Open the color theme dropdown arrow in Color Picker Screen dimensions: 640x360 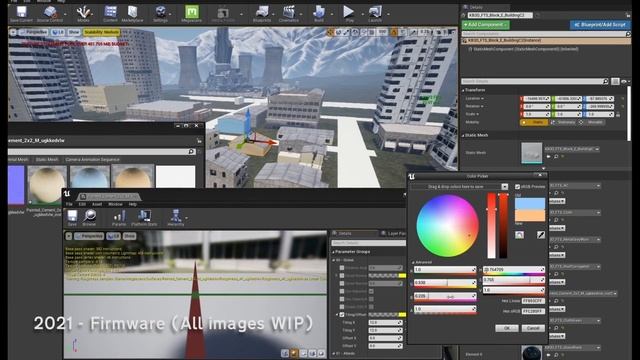tap(505, 187)
